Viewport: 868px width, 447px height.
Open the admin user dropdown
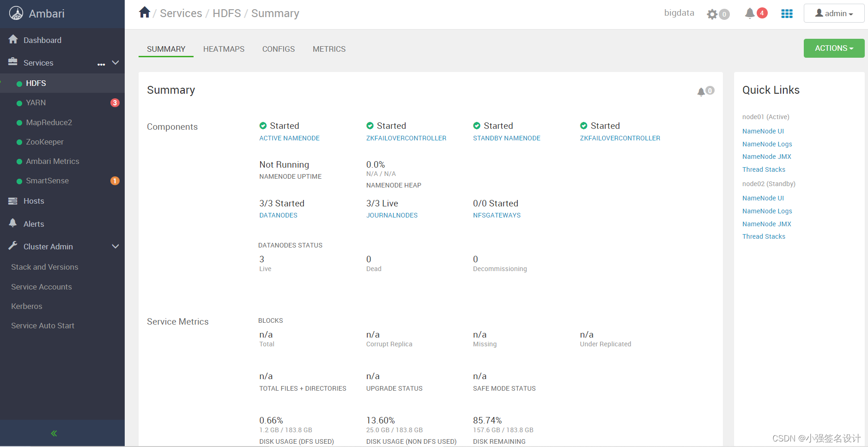click(834, 13)
